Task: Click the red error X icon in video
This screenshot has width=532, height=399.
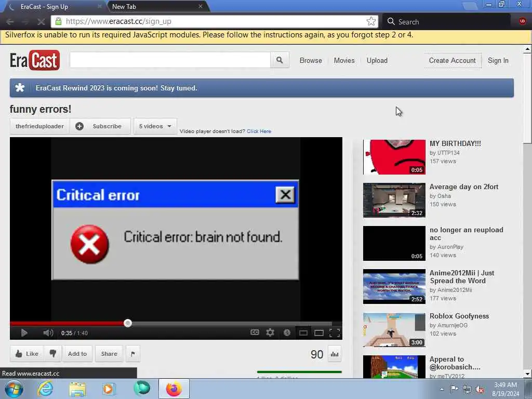Action: click(89, 244)
